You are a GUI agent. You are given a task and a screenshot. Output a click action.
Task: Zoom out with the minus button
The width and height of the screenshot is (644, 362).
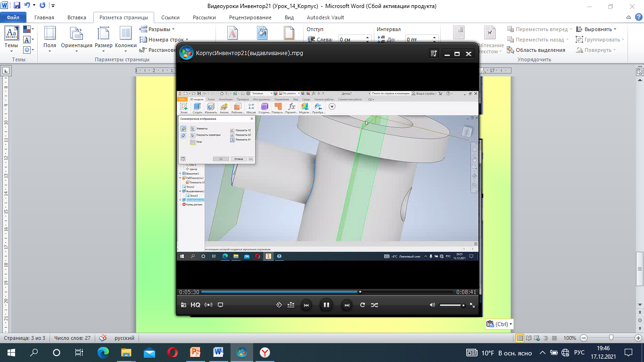pos(584,338)
